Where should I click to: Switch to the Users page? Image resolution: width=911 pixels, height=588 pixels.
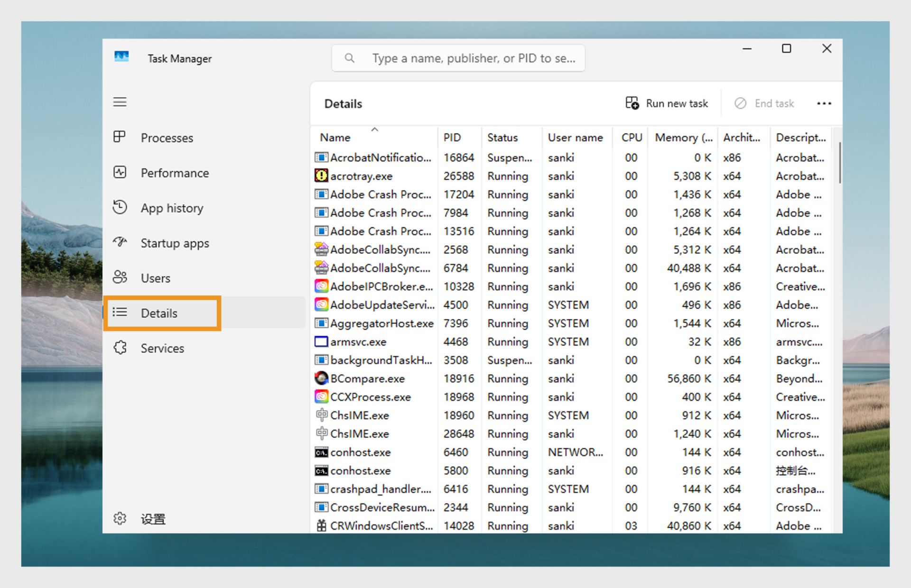[x=155, y=278]
